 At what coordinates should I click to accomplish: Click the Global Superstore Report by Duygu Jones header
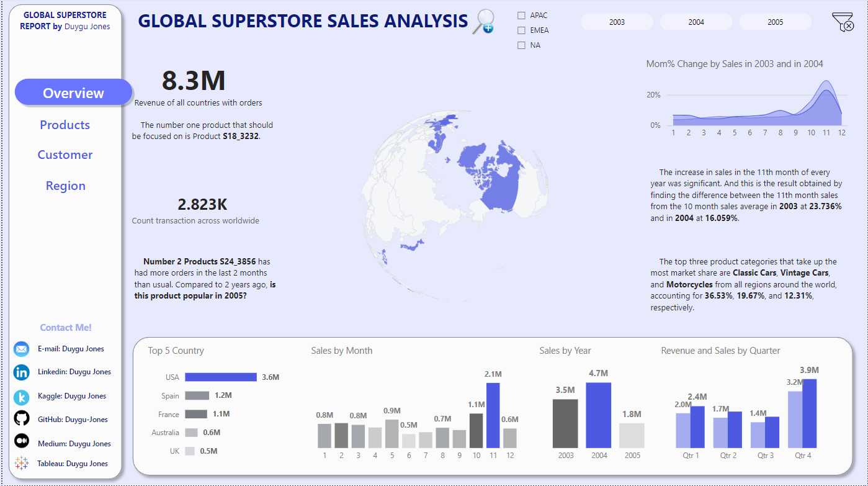click(65, 20)
